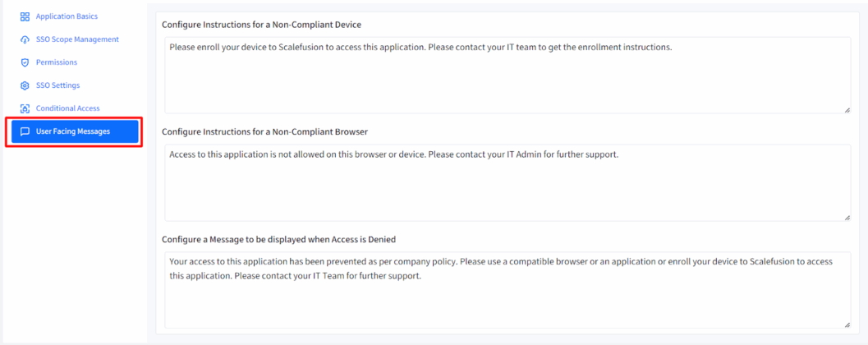Click the Non-Compliant Browser instructions heading
The height and width of the screenshot is (345, 868).
pyautogui.click(x=264, y=131)
